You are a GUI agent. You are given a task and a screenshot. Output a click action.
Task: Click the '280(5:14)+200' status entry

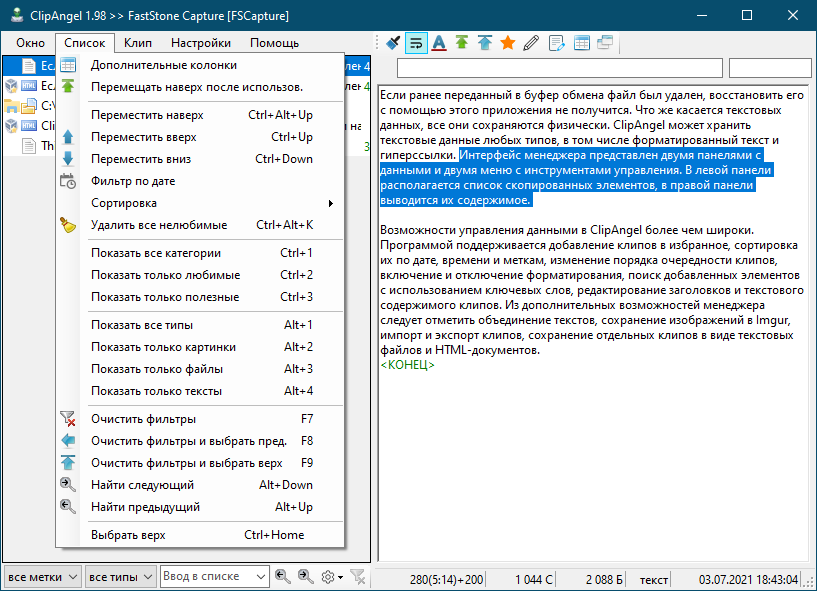pyautogui.click(x=447, y=580)
